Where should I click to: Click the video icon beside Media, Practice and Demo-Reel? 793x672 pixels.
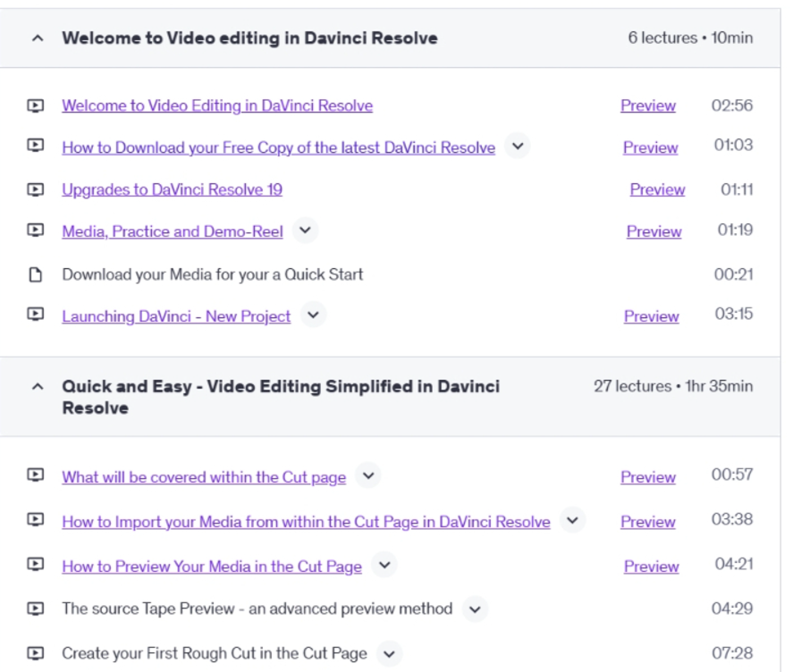coord(36,231)
